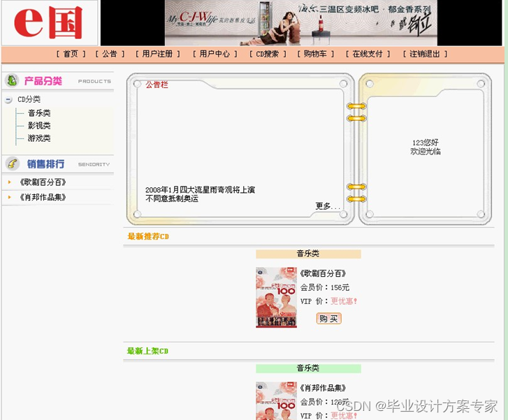Click the red e国 site logo
The height and width of the screenshot is (420, 508).
click(x=49, y=22)
